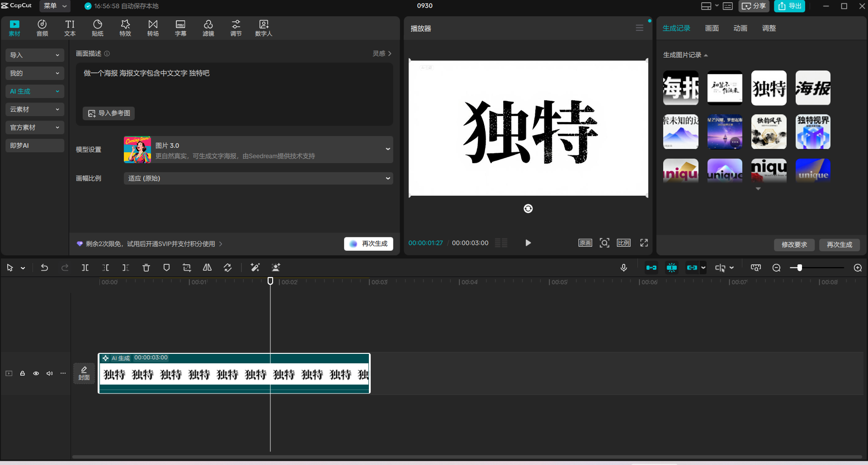Viewport: 868px width, 465px height.
Task: Open the 字幕 captions panel
Action: click(x=180, y=28)
